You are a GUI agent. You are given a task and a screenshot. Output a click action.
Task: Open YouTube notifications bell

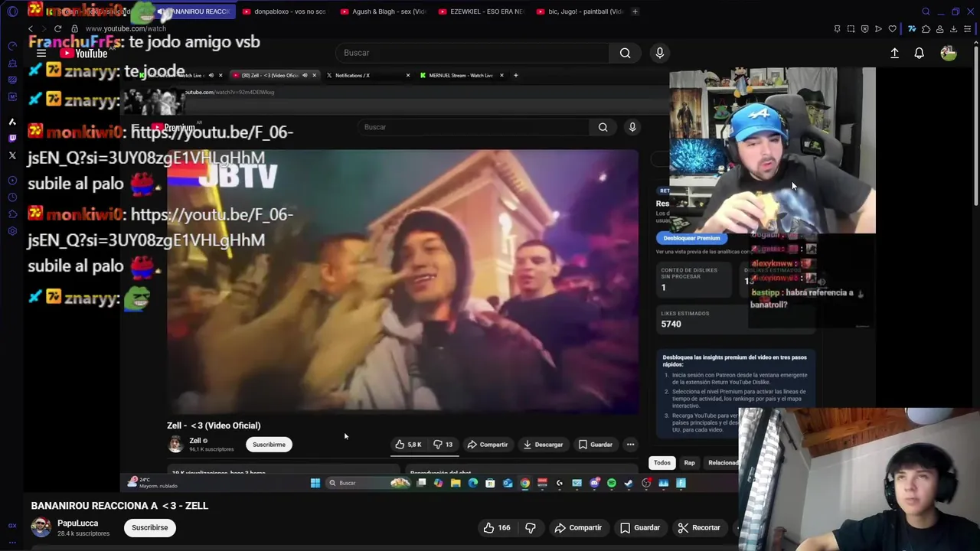(x=919, y=53)
